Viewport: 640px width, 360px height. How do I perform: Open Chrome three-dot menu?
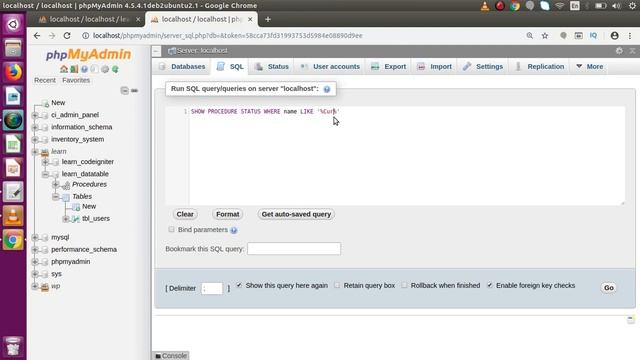click(630, 36)
